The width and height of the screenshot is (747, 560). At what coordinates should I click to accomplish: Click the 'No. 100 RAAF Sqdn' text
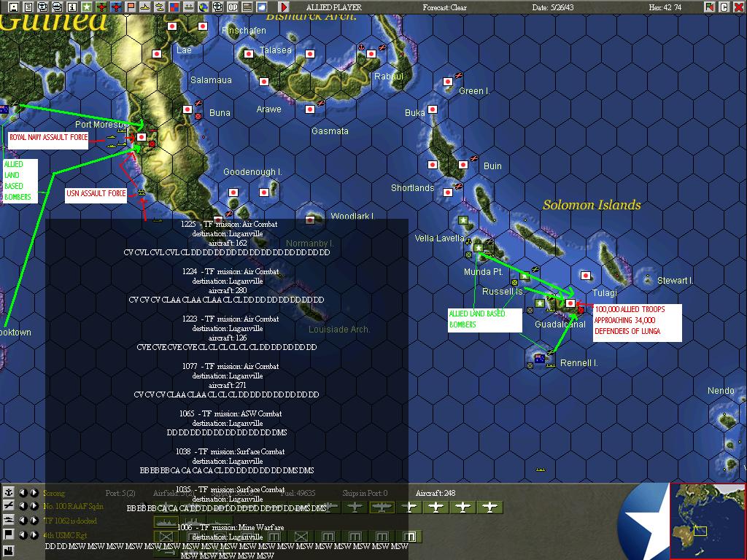click(73, 506)
